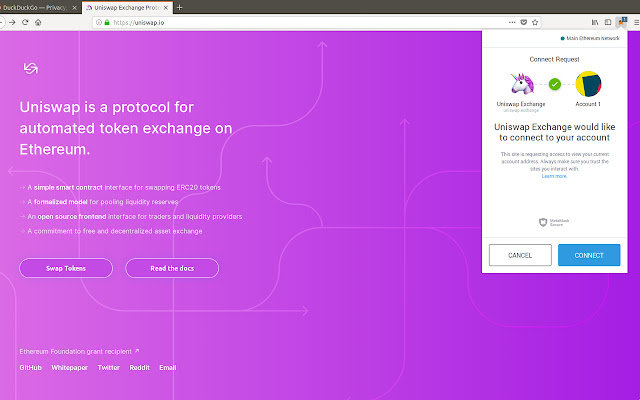Toggle the browser sidebar icon

[608, 22]
